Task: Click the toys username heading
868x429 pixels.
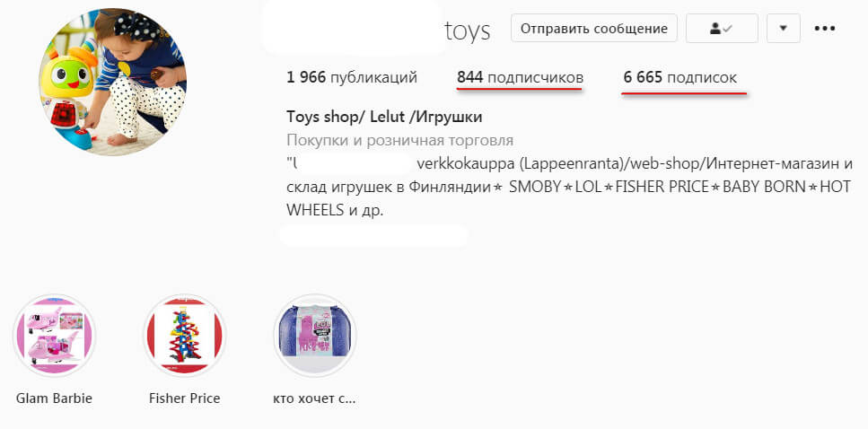Action: 468,31
